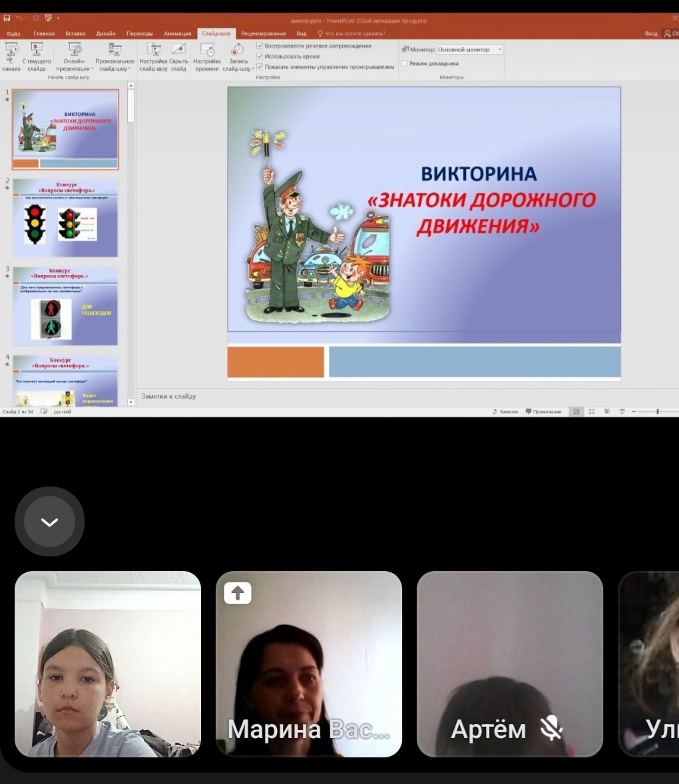Open the Запись слайд-шоу dropdown
This screenshot has width=679, height=784.
coord(238,57)
